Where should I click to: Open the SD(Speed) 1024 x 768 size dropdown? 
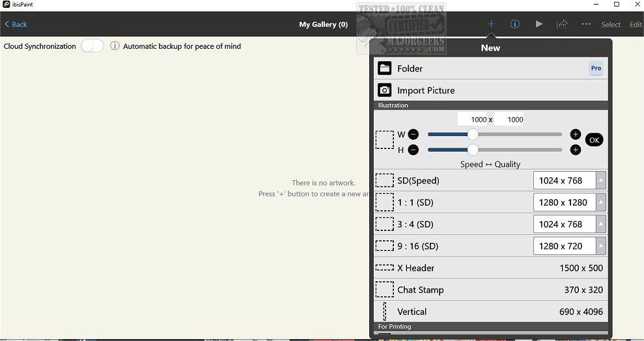click(569, 180)
